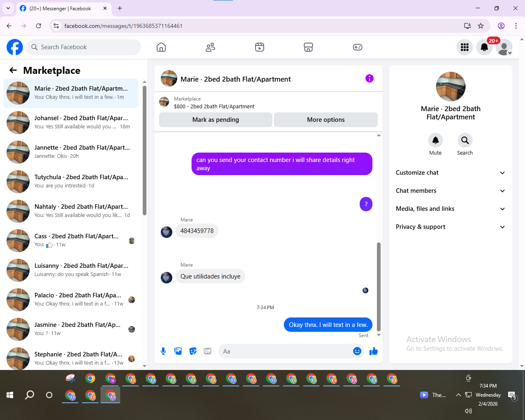The height and width of the screenshot is (420, 525).
Task: Open Chrome tab search dropdown arrow
Action: click(8, 8)
